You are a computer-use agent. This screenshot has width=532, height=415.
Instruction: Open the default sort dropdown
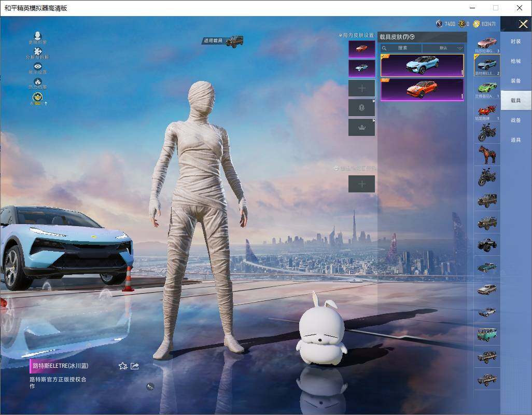pos(443,48)
